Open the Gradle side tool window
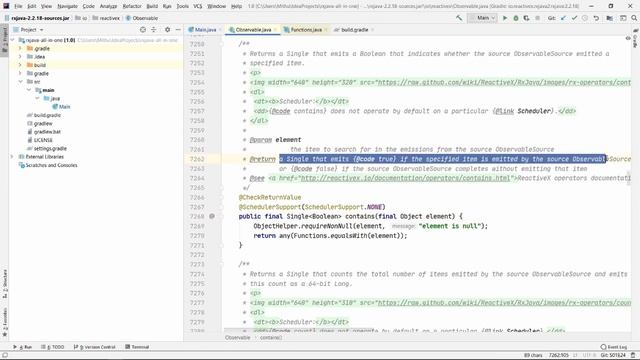 636,38
